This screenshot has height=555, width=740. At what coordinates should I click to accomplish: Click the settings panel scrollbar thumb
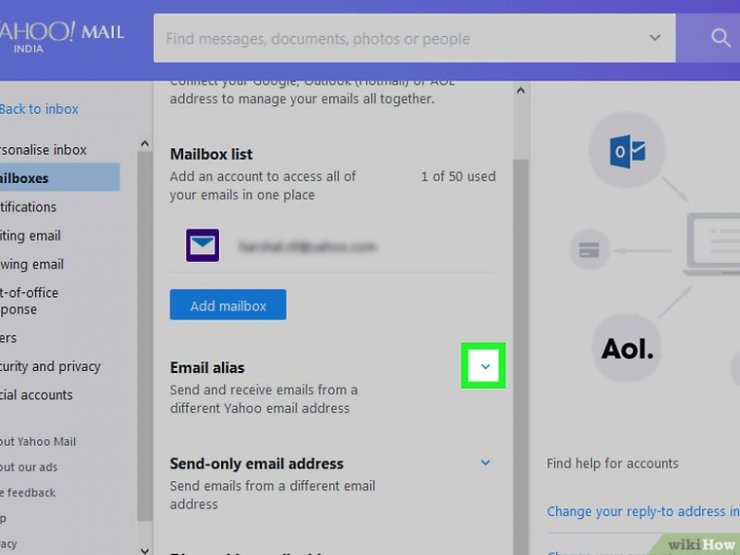[x=521, y=359]
